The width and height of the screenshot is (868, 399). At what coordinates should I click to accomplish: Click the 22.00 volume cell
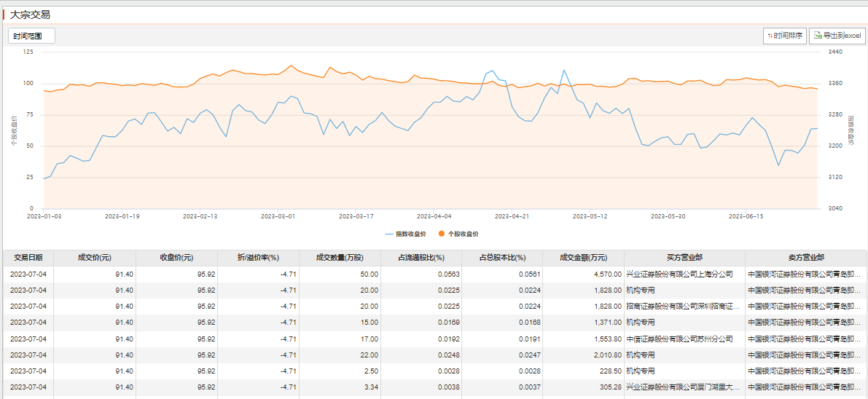[340, 355]
